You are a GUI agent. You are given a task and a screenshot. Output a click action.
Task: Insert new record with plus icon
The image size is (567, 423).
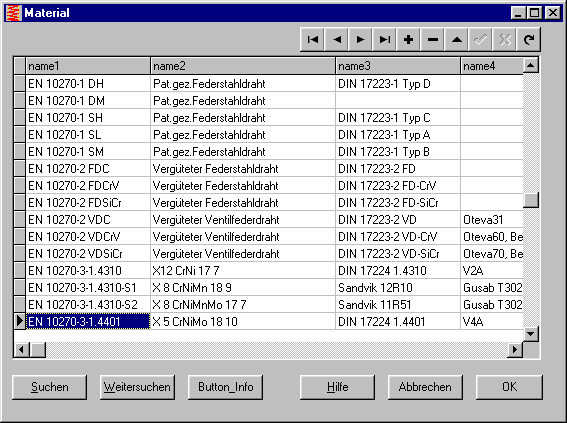tap(409, 39)
